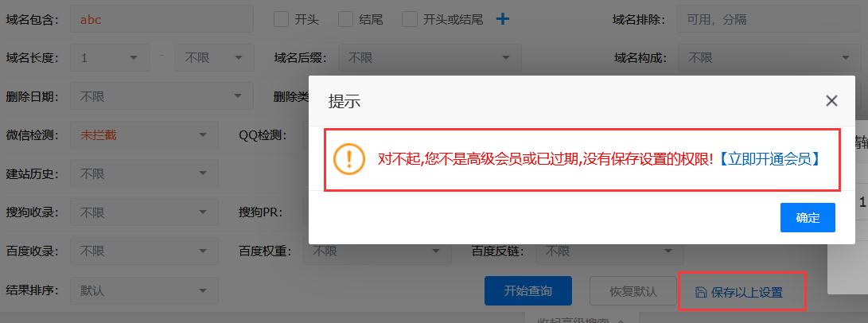The width and height of the screenshot is (868, 323).
Task: Click the 开始查询 button
Action: [527, 291]
